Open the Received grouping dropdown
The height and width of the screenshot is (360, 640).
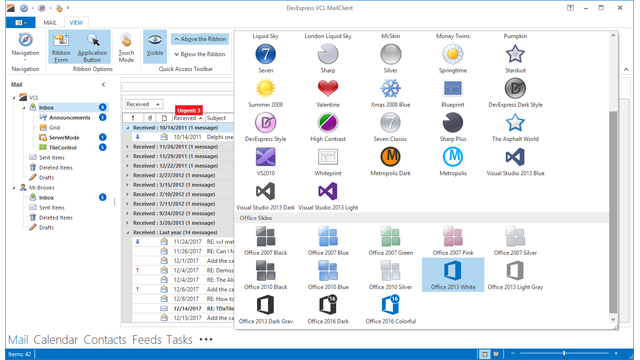pyautogui.click(x=144, y=104)
